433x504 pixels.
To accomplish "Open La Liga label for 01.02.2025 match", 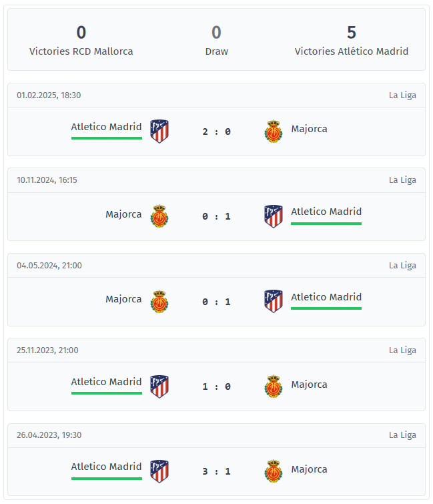I will pos(402,95).
